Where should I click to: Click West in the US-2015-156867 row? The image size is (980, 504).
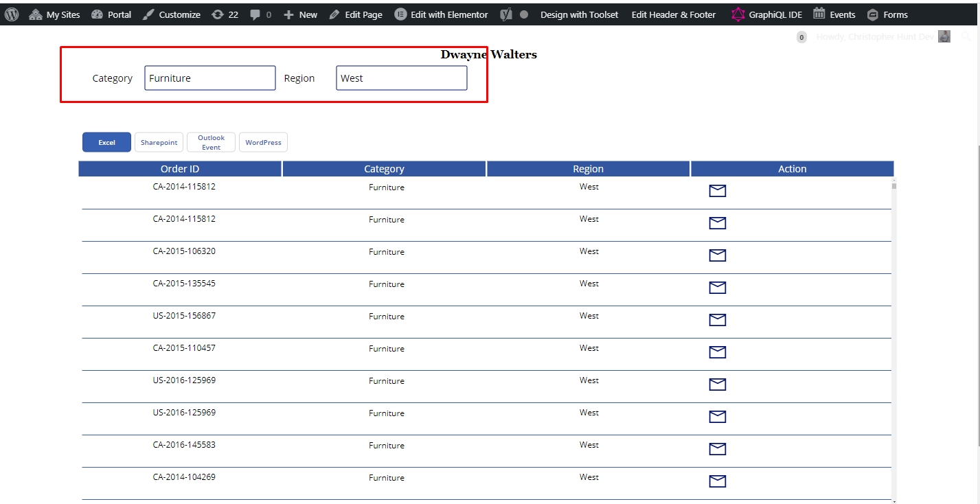589,316
